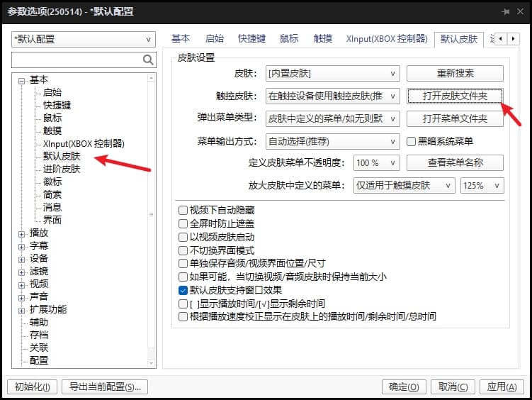The width and height of the screenshot is (532, 400).
Task: Switch to the XInput(XBOX 控制器) tab
Action: tap(387, 39)
